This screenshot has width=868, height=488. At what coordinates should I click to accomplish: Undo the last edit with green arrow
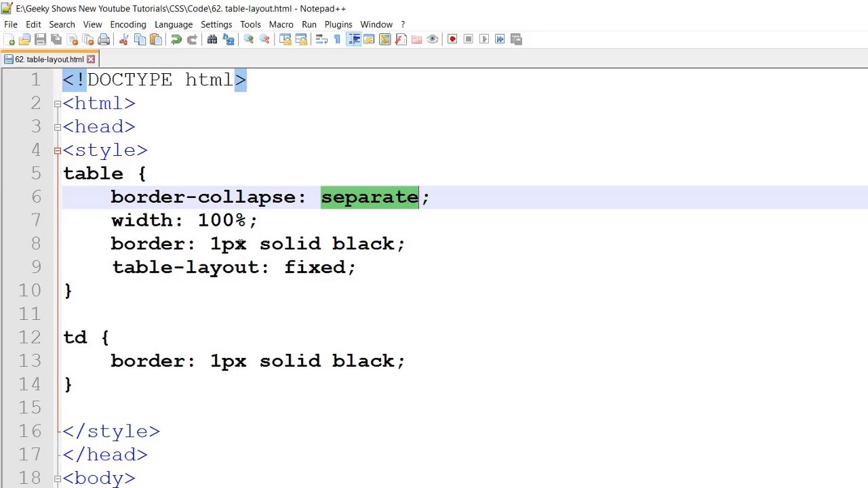click(x=176, y=39)
